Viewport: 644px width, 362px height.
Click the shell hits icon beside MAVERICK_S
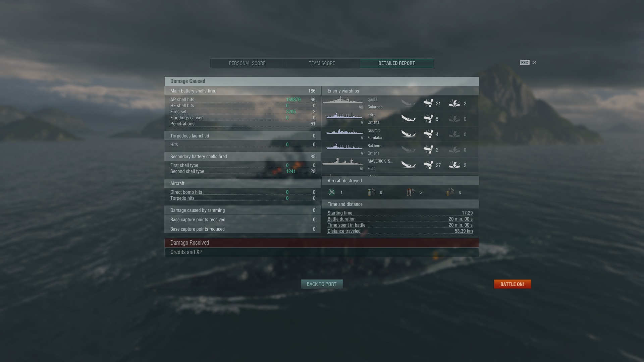click(428, 165)
